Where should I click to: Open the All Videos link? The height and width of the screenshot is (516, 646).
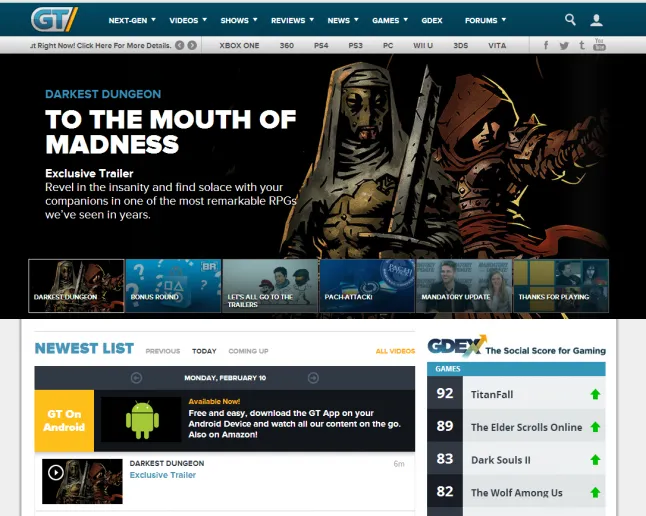pyautogui.click(x=395, y=351)
